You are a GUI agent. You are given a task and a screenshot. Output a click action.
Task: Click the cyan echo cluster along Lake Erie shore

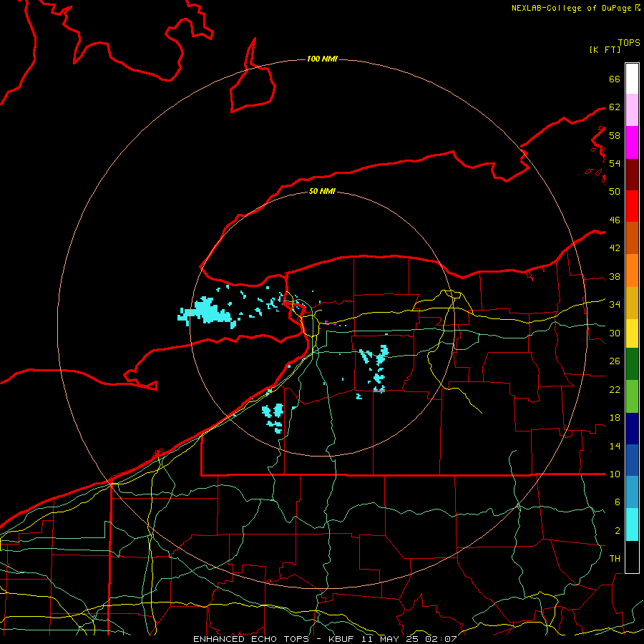coord(273,418)
